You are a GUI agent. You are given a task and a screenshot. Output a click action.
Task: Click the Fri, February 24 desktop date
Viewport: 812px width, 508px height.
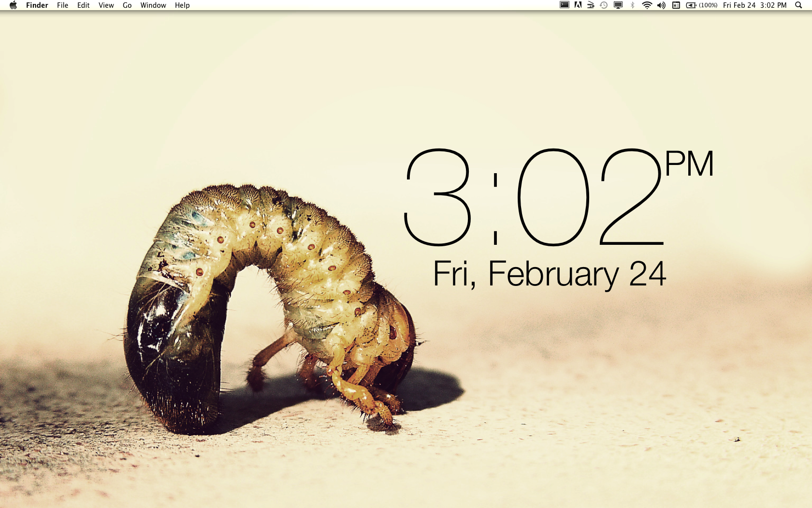click(x=550, y=274)
